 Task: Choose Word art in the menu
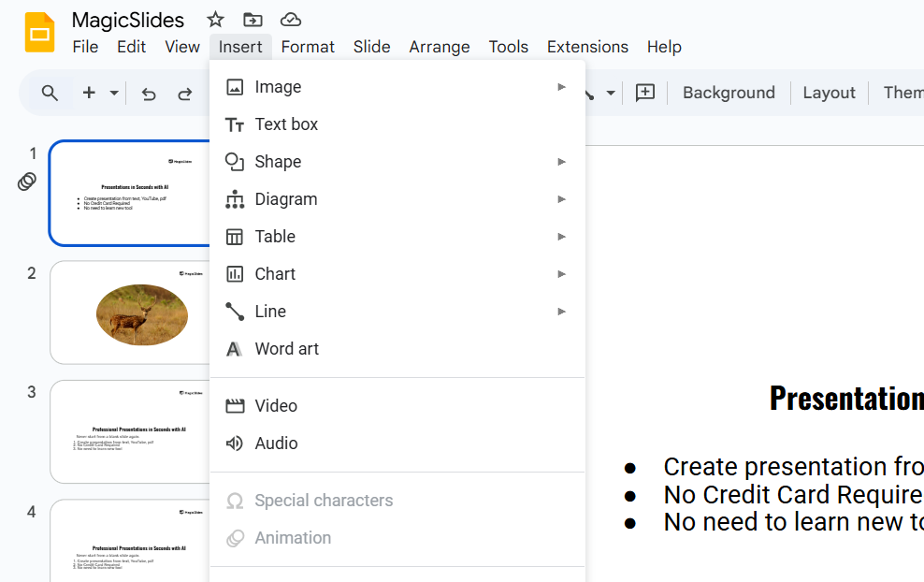pyautogui.click(x=286, y=349)
